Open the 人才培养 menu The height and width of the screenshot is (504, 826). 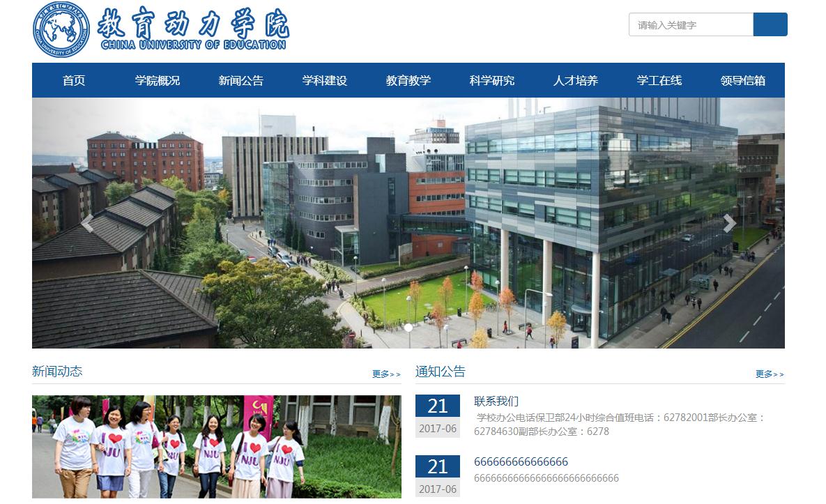(x=576, y=80)
